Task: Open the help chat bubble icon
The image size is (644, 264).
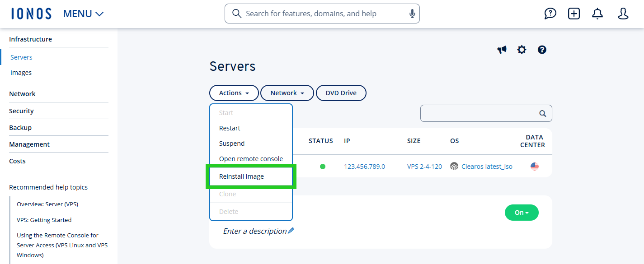Action: pyautogui.click(x=550, y=14)
